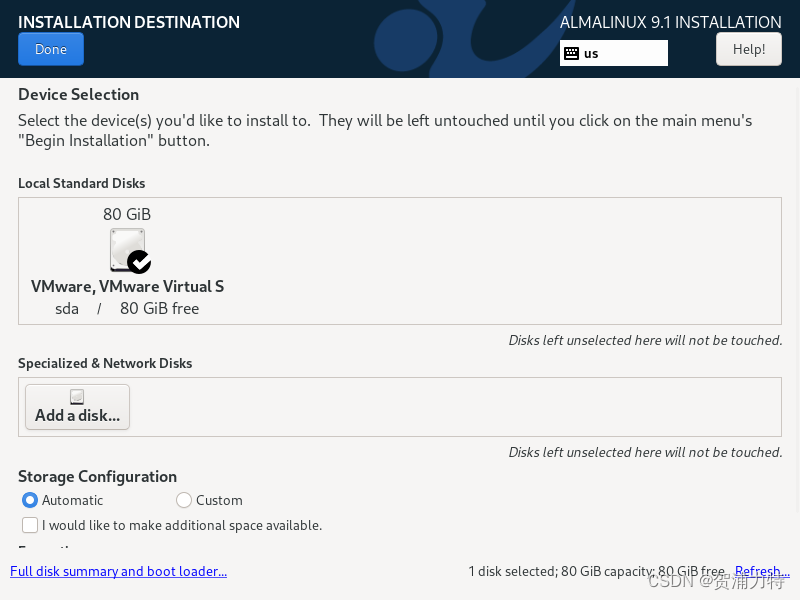Click the VMware, VMware Virtual S disk name
Screen dimensions: 800x600
[x=128, y=287]
